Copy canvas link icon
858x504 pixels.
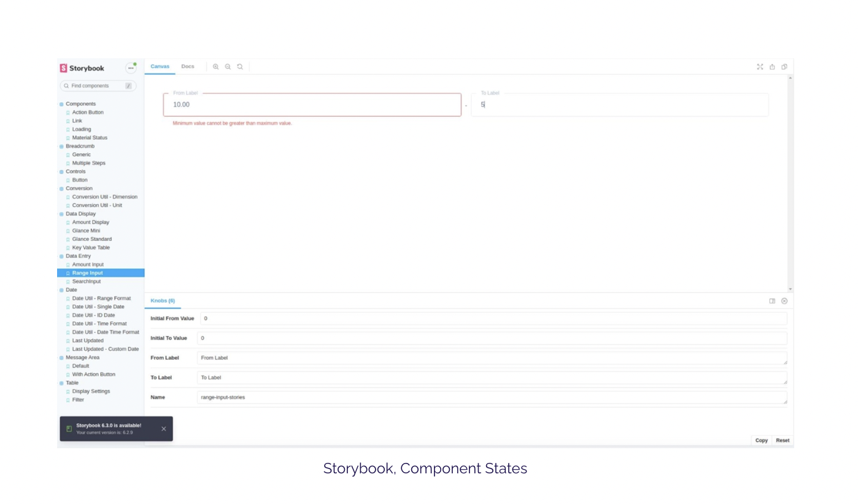(x=784, y=67)
